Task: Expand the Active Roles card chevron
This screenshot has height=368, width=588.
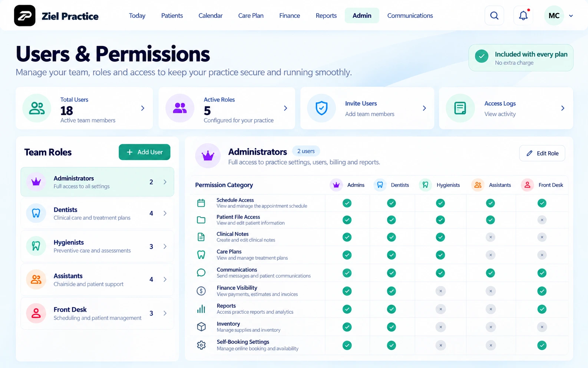Action: tap(285, 108)
